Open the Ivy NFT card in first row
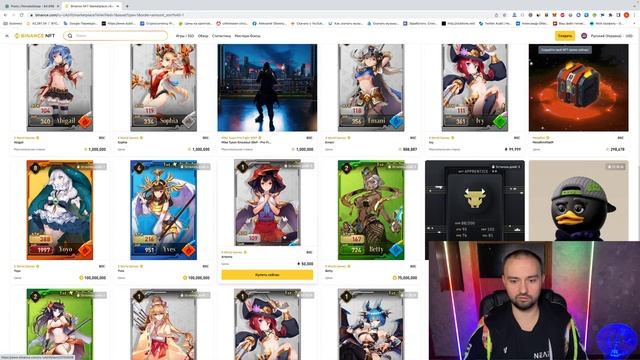The width and height of the screenshot is (640, 360). pos(475,88)
